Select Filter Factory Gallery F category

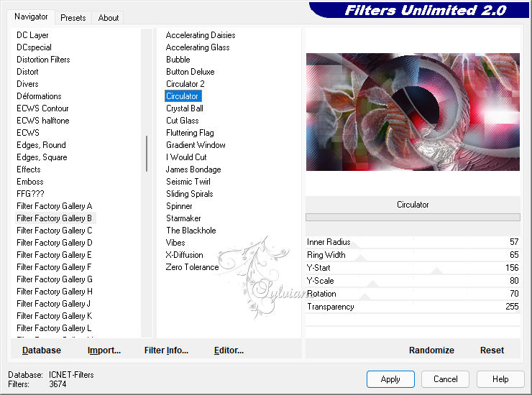click(54, 267)
